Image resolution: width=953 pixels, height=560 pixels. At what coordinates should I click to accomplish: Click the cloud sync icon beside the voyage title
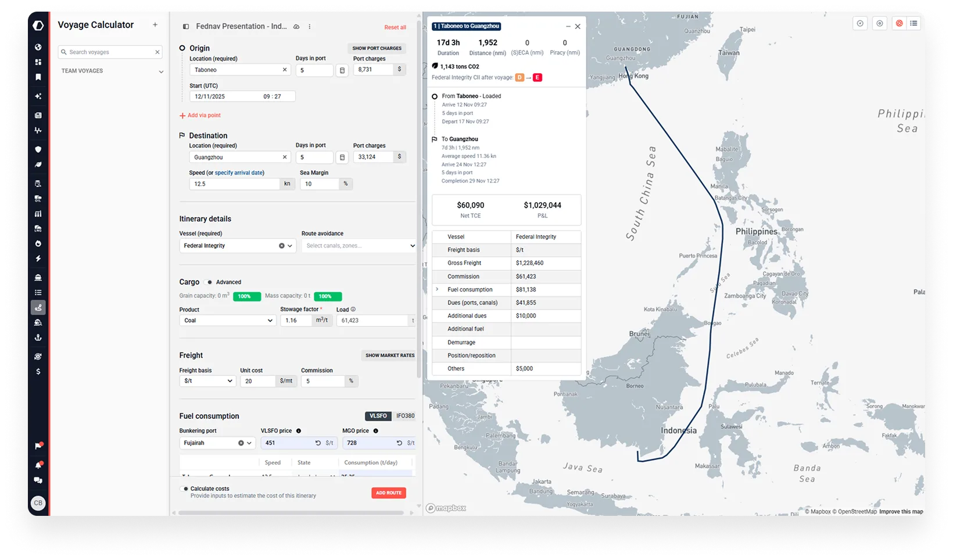[x=296, y=26]
